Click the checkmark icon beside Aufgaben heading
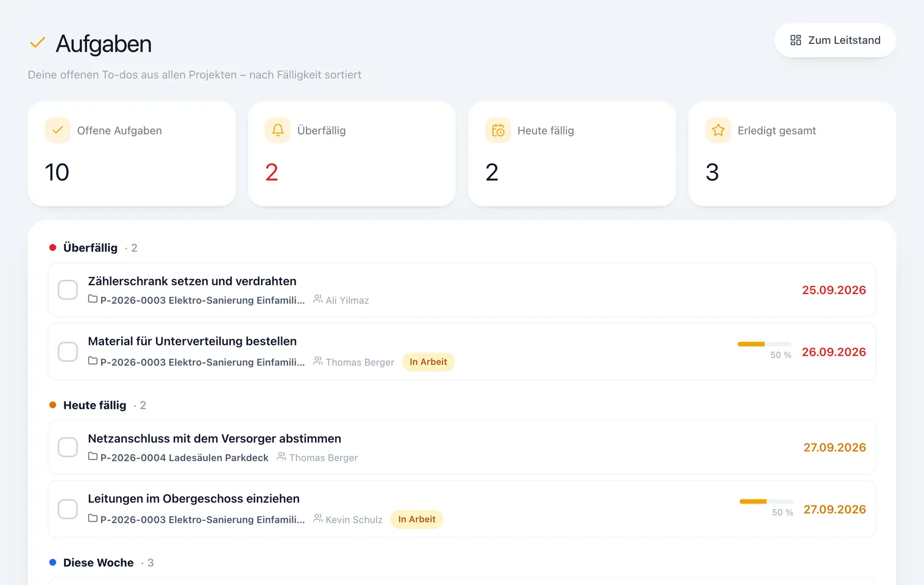The image size is (924, 585). click(38, 43)
